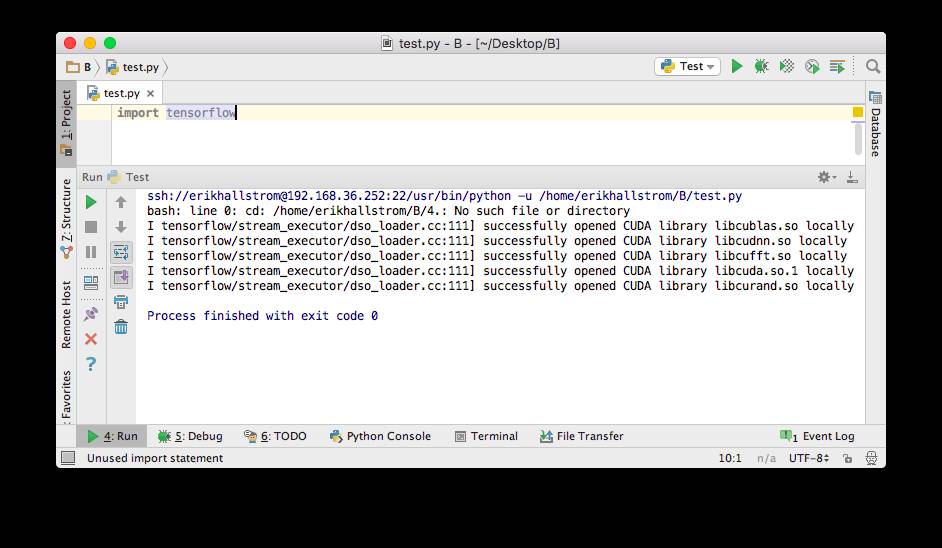942x548 pixels.
Task: Toggle soft-wrap in console output
Action: [x=121, y=252]
